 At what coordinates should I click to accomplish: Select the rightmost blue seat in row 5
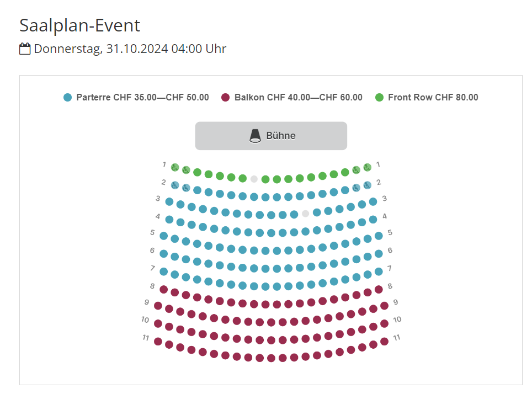tap(379, 236)
